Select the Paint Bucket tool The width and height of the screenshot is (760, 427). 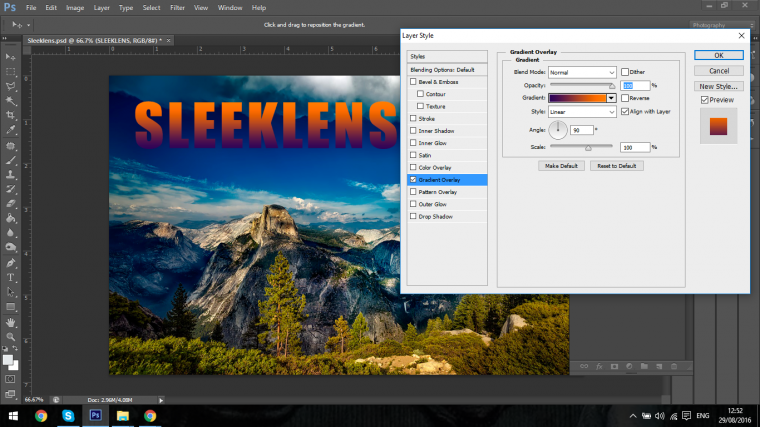10,218
